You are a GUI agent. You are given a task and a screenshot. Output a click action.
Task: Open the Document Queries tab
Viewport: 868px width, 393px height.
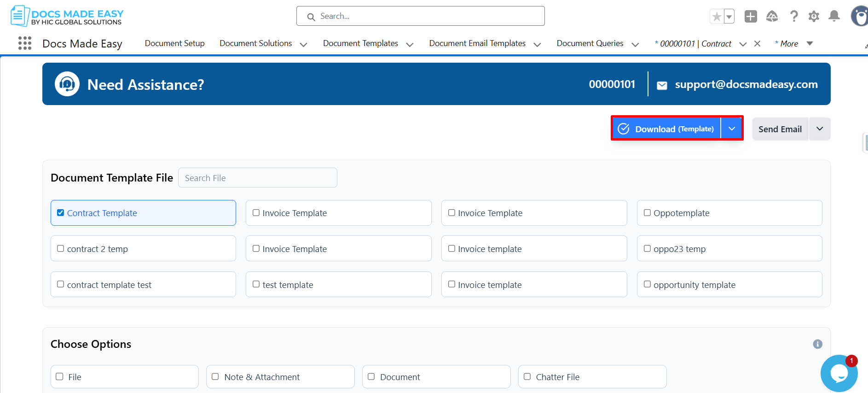pos(590,43)
